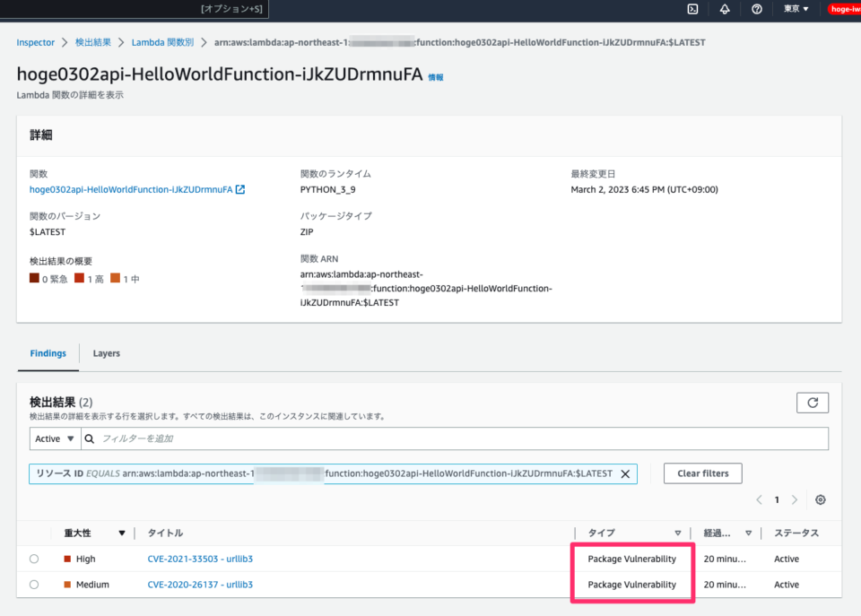
Task: Open the help menu question mark icon
Action: (x=756, y=9)
